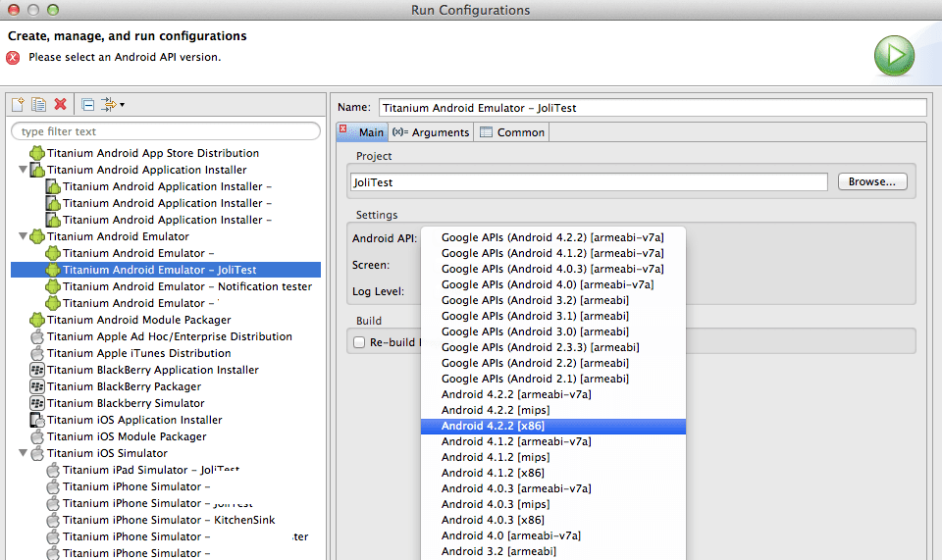Click the Titanium iOS Application Installer icon
The width and height of the screenshot is (942, 560).
tap(37, 420)
